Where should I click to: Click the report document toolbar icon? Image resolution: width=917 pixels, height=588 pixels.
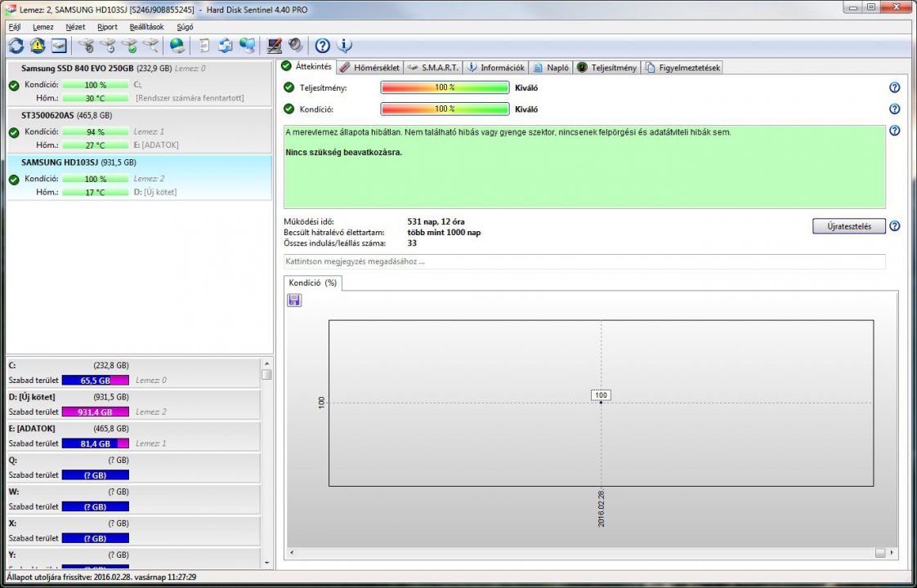click(x=204, y=46)
